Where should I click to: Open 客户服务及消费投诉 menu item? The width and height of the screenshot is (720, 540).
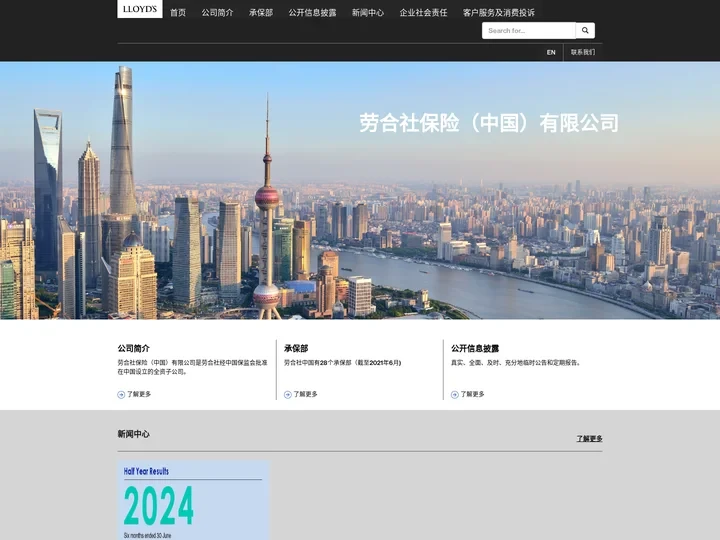[499, 13]
